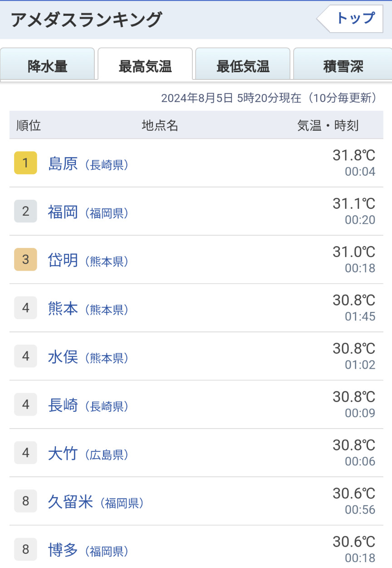Open the 島原 location link
Screen dimensions: 392x568
63,163
